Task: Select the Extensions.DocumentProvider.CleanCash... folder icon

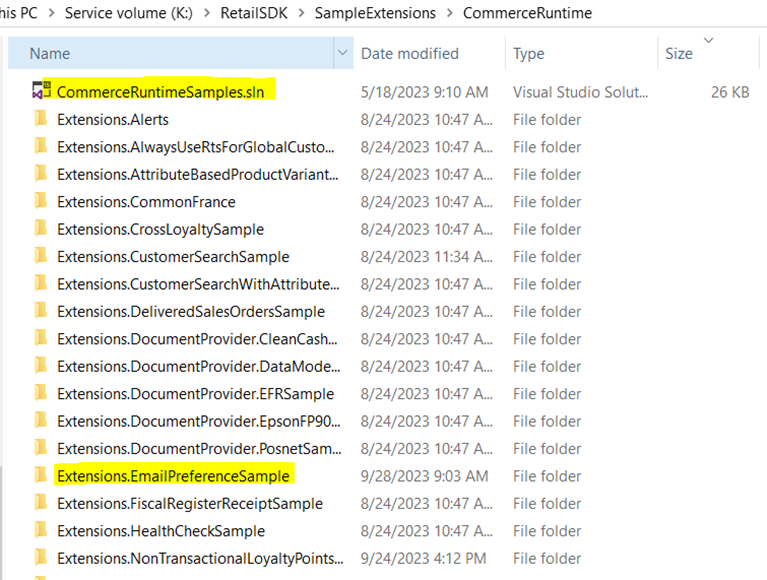Action: coord(41,337)
